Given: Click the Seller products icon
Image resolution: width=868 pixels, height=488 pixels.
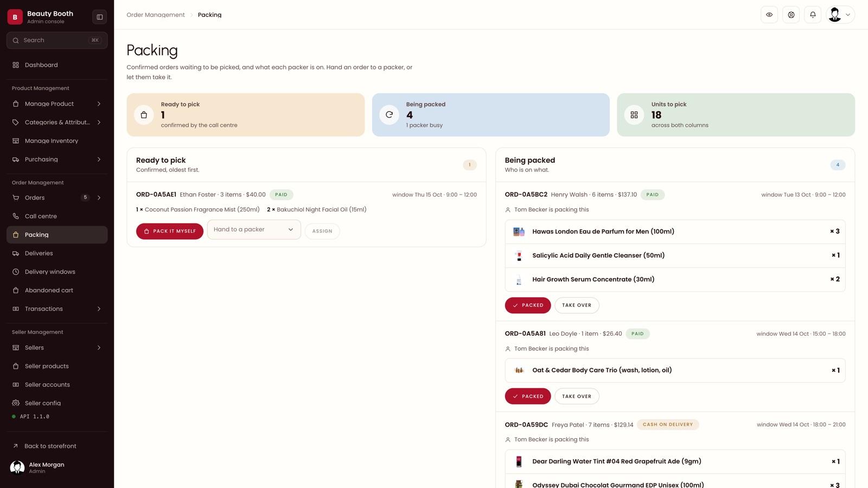Looking at the screenshot, I should pyautogui.click(x=16, y=366).
